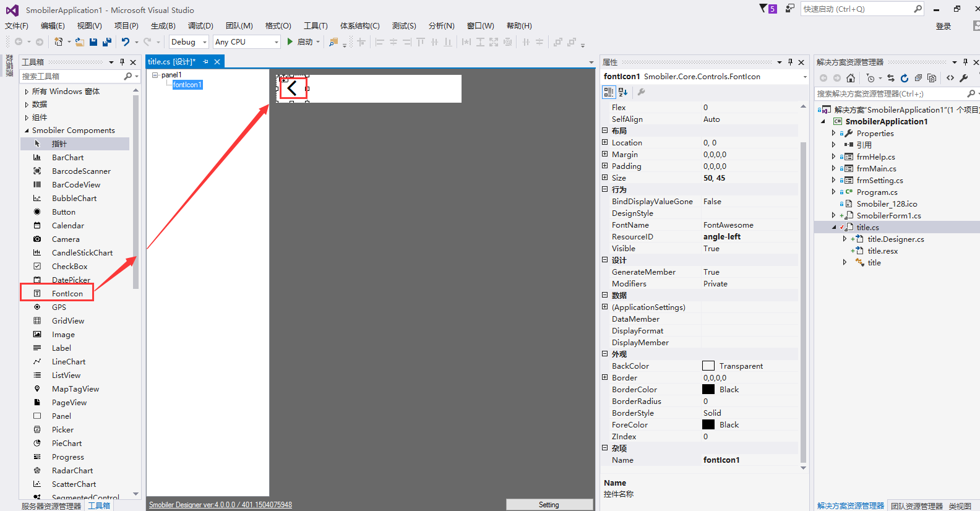Open the 工具(T) menu
Image resolution: width=980 pixels, height=511 pixels.
tap(316, 25)
